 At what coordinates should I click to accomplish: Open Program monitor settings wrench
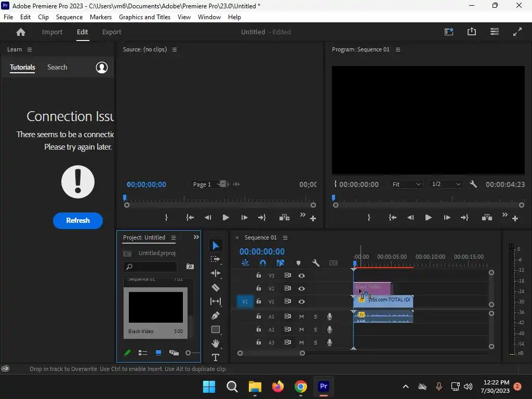[473, 184]
